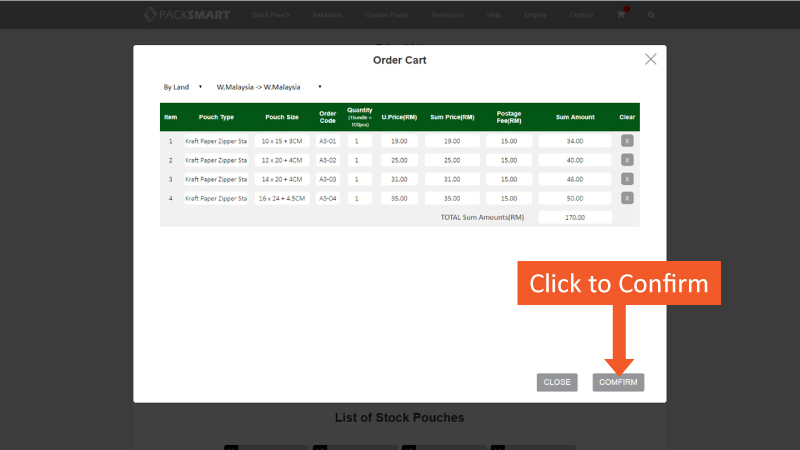This screenshot has height=450, width=800.
Task: Open the shopping cart icon in header
Action: coord(621,15)
